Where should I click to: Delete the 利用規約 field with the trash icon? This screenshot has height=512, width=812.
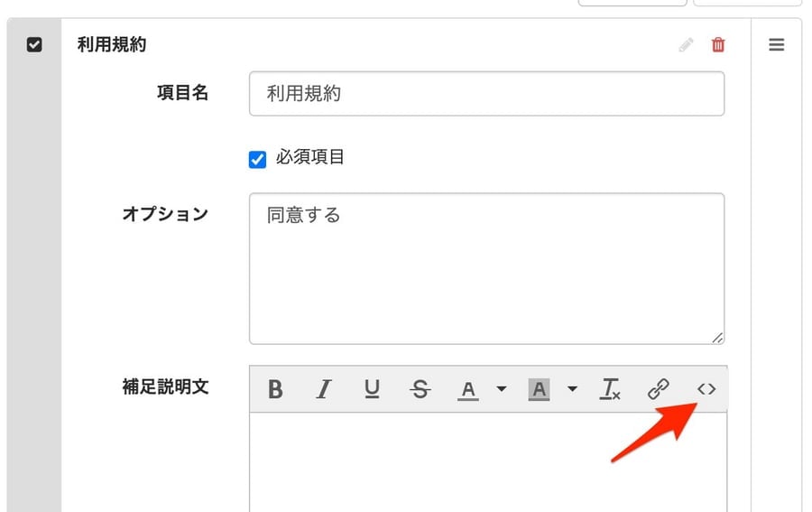point(718,45)
